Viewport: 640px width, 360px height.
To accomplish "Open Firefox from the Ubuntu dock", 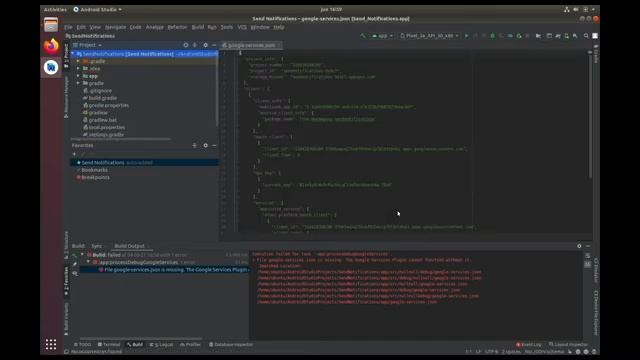I will [x=51, y=46].
